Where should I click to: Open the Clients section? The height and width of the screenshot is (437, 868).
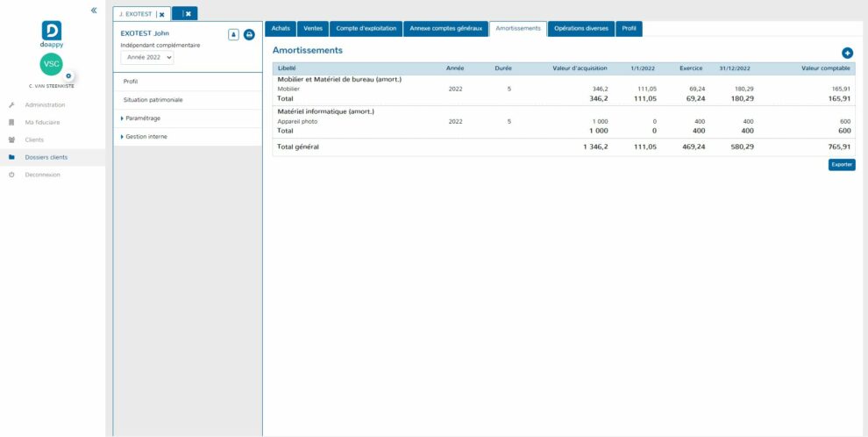(34, 140)
